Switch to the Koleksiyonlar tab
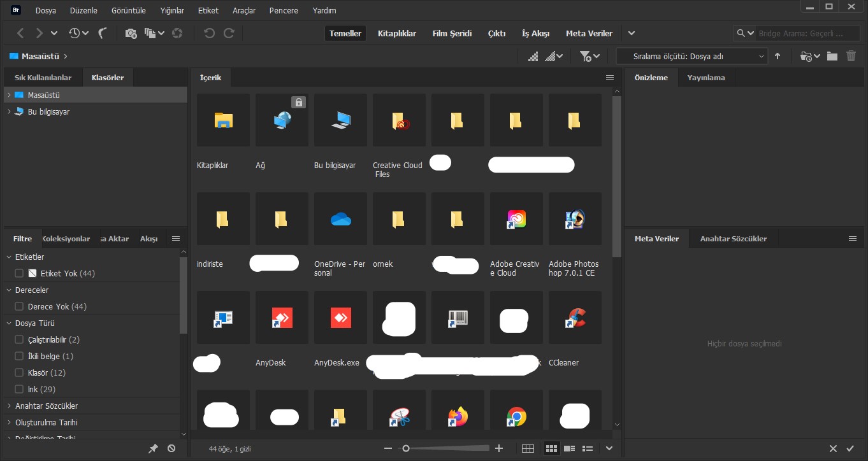The width and height of the screenshot is (868, 461). pos(66,239)
